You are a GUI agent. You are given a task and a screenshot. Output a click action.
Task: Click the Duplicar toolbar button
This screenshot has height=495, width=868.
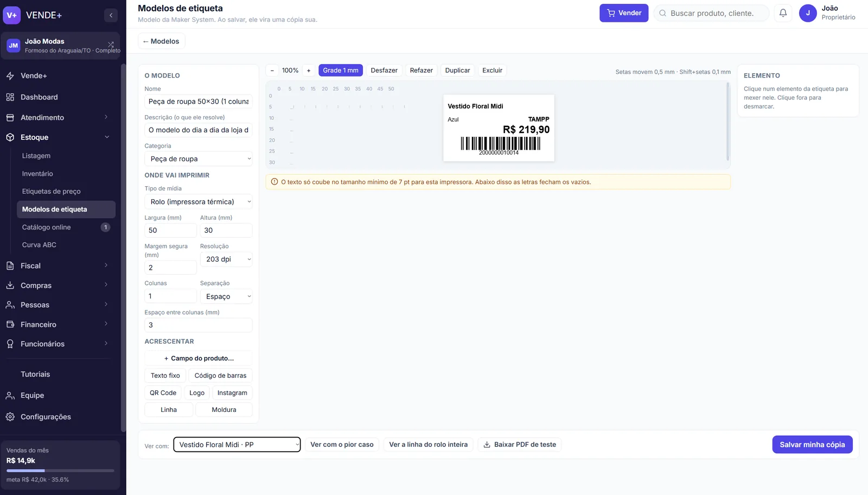coord(457,71)
